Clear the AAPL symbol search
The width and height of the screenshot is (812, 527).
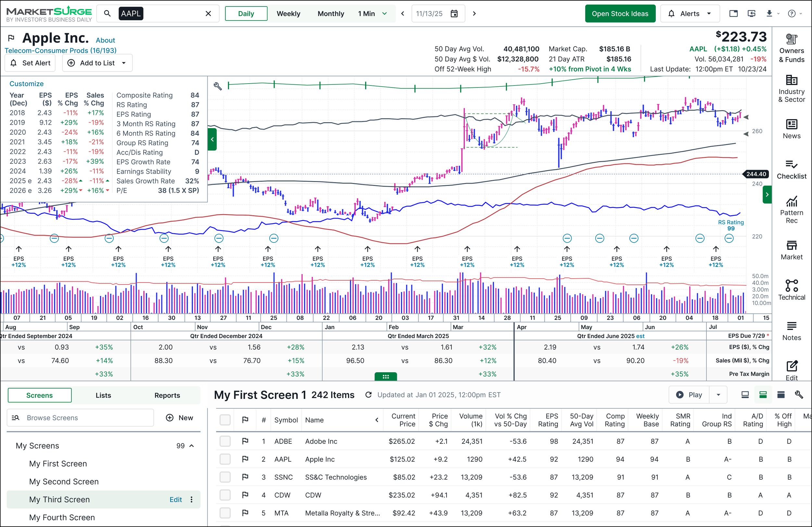pos(208,13)
